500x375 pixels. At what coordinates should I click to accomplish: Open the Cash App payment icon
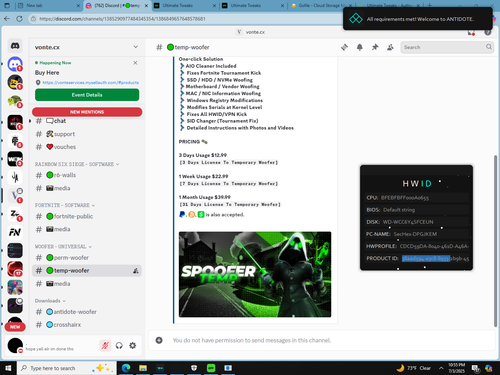(201, 215)
